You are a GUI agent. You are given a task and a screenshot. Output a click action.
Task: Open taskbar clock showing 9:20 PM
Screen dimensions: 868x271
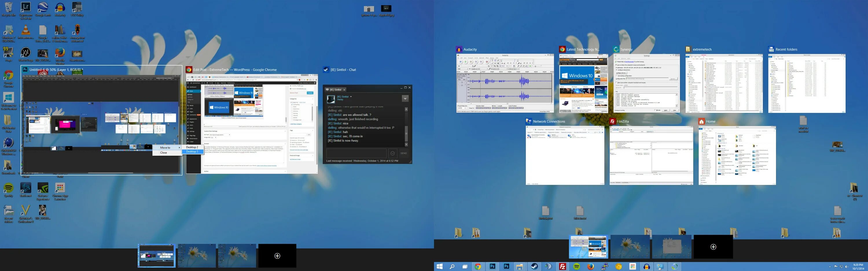click(858, 267)
